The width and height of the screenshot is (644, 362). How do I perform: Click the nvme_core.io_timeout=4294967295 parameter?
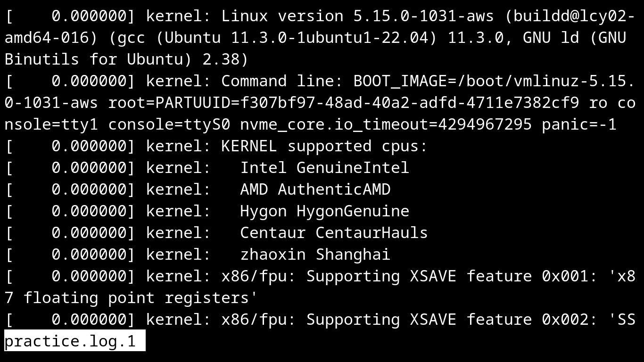pyautogui.click(x=386, y=124)
